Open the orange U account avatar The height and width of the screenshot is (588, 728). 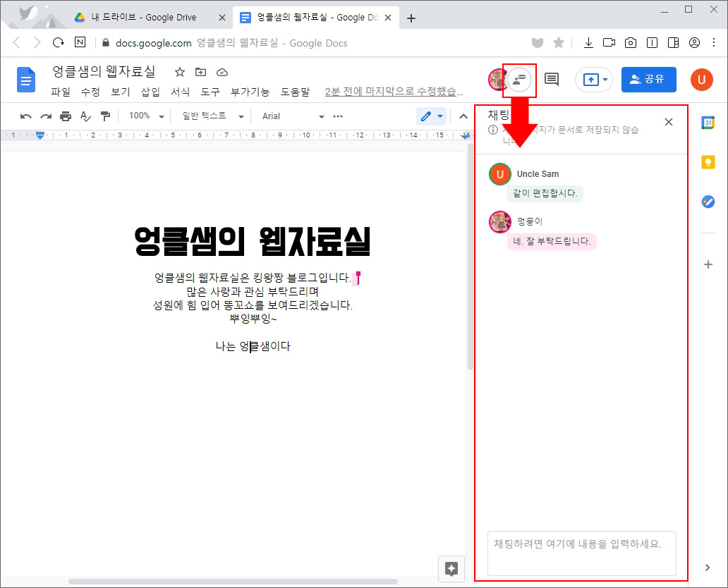(701, 80)
